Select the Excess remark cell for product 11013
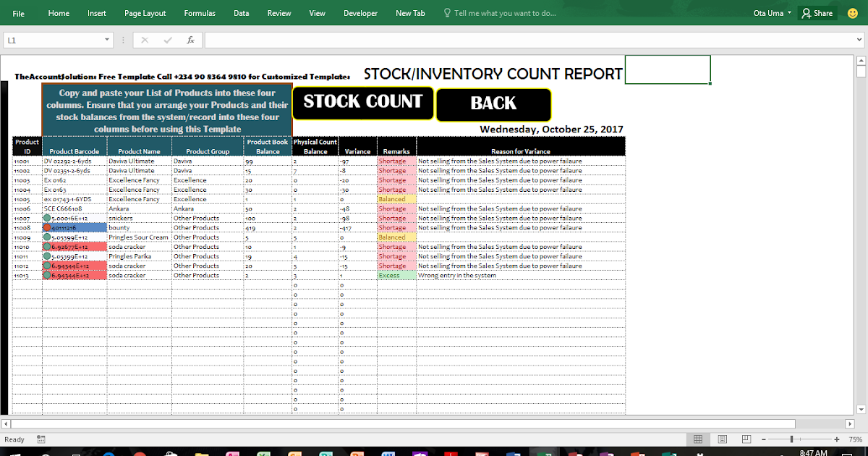This screenshot has width=868, height=456. [x=396, y=275]
